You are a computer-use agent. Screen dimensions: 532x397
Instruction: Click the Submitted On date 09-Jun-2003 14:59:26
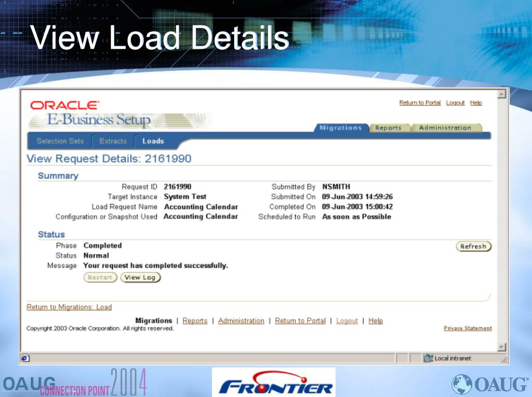[x=357, y=197]
